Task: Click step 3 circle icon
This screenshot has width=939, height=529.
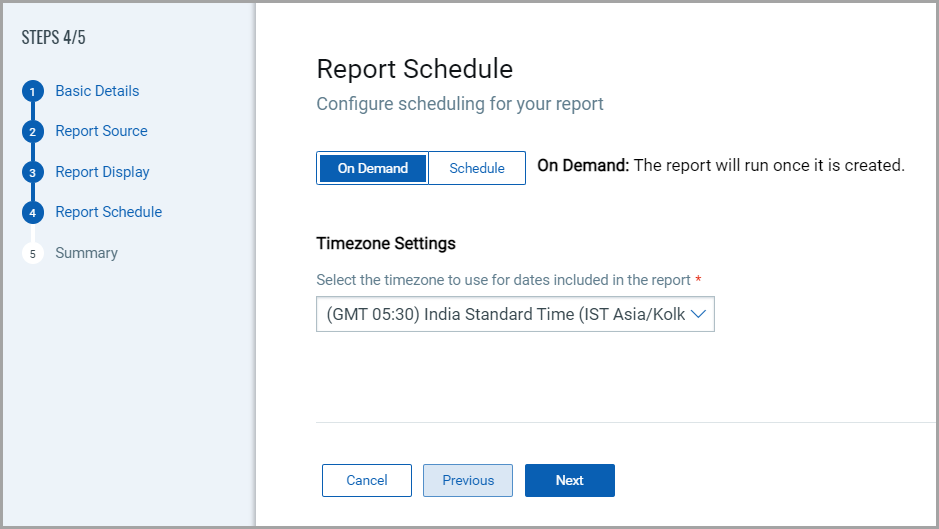Action: (32, 172)
